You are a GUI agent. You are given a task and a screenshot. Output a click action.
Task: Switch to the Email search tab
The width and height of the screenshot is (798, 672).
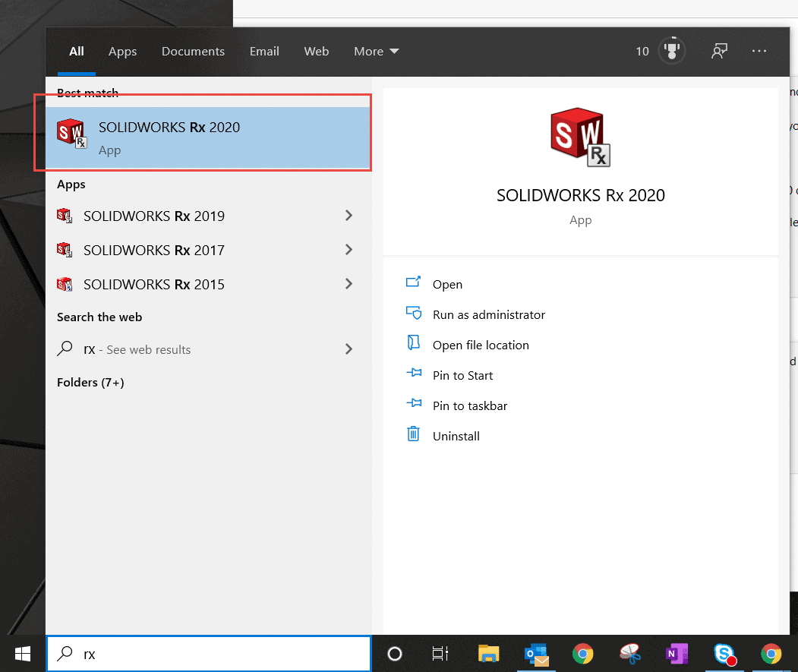(264, 52)
